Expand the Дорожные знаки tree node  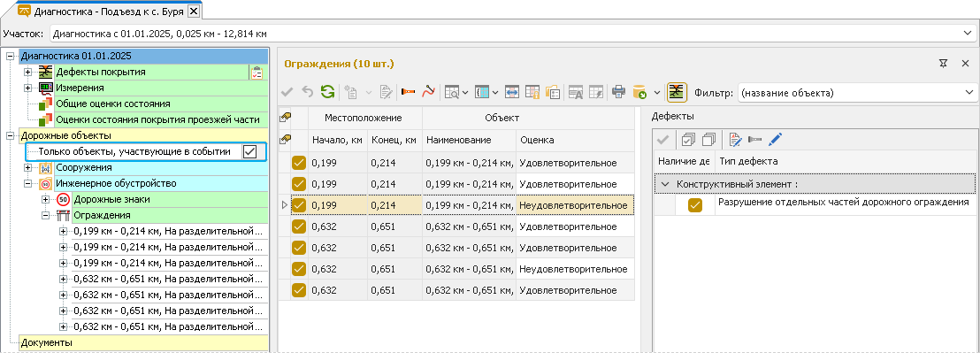pos(46,199)
